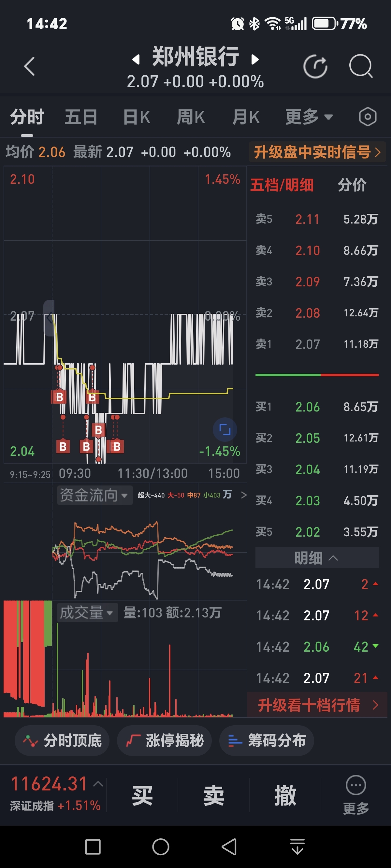
Task: Open the 分时顶底 feature chip
Action: coord(62,740)
